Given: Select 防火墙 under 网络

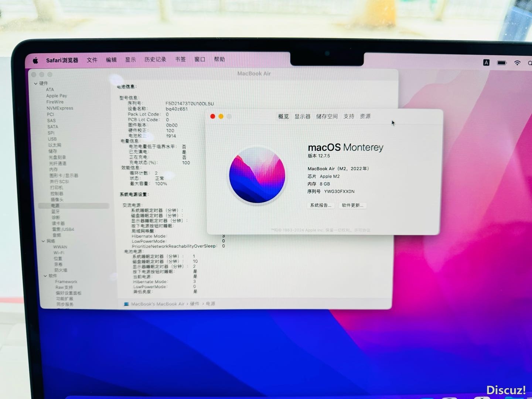Looking at the screenshot, I should [x=61, y=270].
